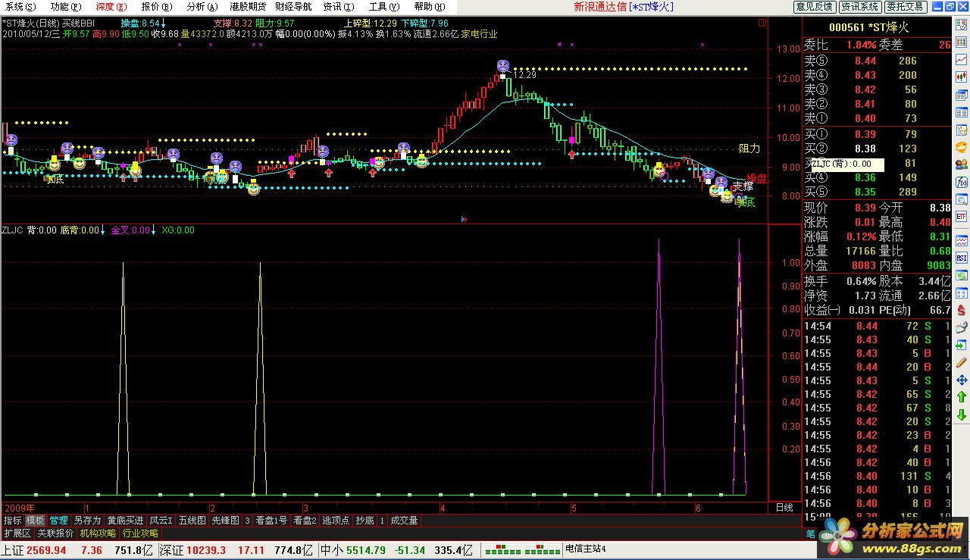
Task: Select the 看盘1号 tab
Action: point(271,521)
